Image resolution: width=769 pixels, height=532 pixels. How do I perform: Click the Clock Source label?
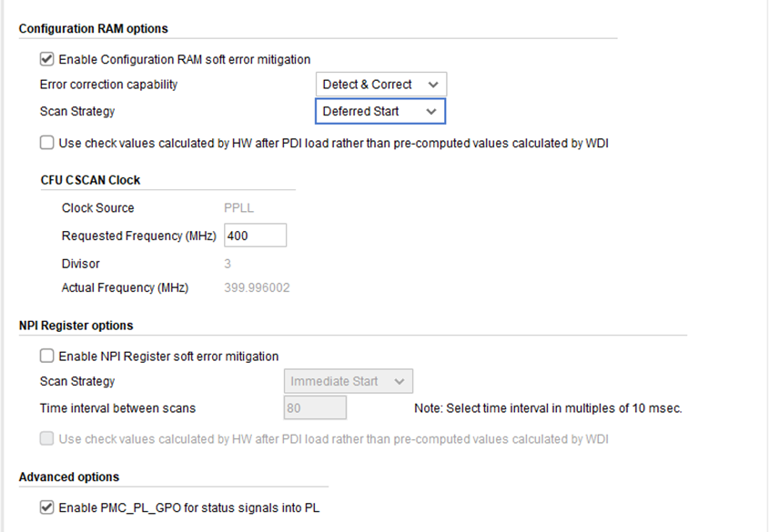tap(98, 208)
